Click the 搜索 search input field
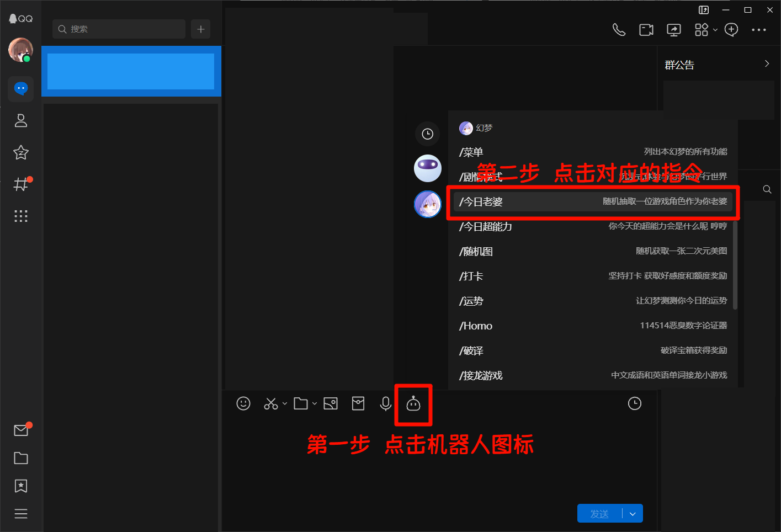Image resolution: width=781 pixels, height=532 pixels. [119, 29]
